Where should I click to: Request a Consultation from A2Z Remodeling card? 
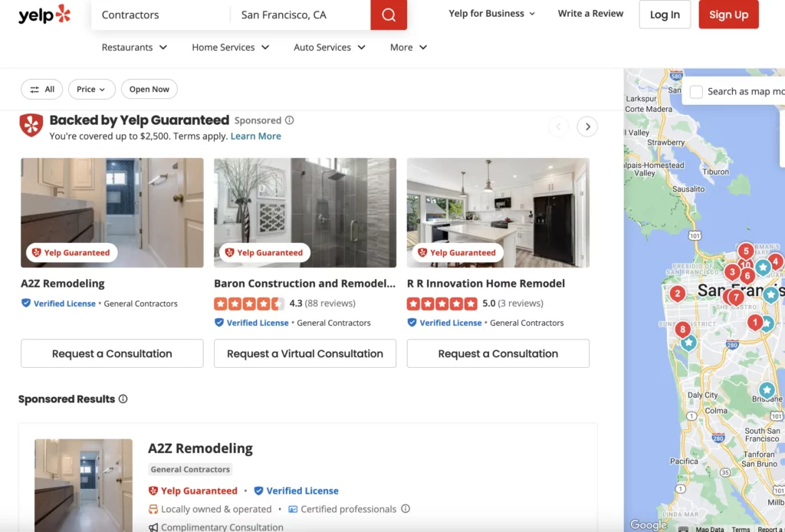[112, 353]
